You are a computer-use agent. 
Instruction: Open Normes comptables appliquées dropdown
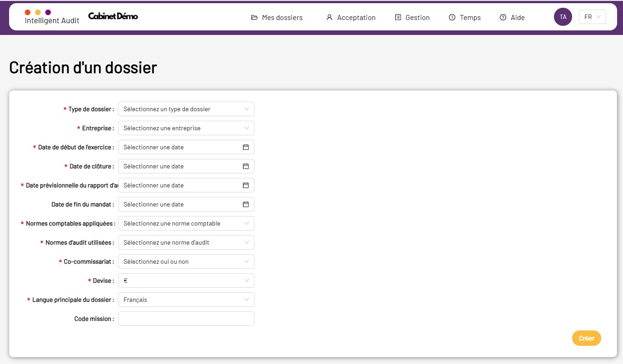click(x=186, y=223)
